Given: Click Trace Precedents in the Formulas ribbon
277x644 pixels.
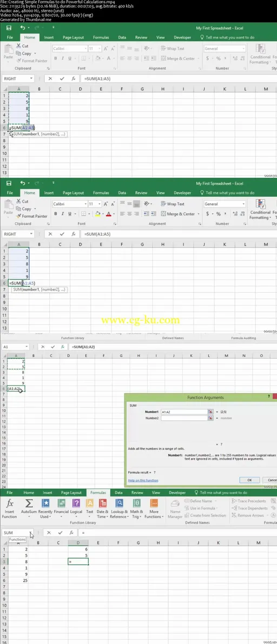Looking at the screenshot, I should click(x=249, y=501).
